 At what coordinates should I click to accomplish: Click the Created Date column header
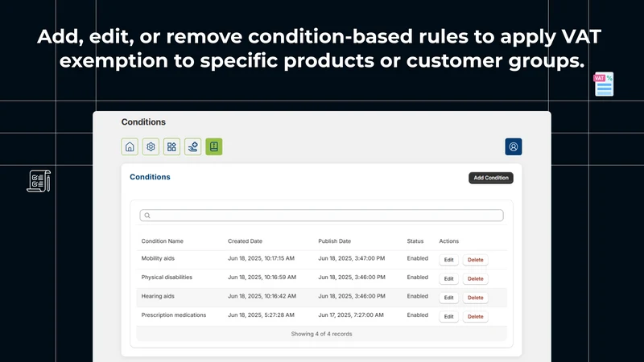(245, 241)
